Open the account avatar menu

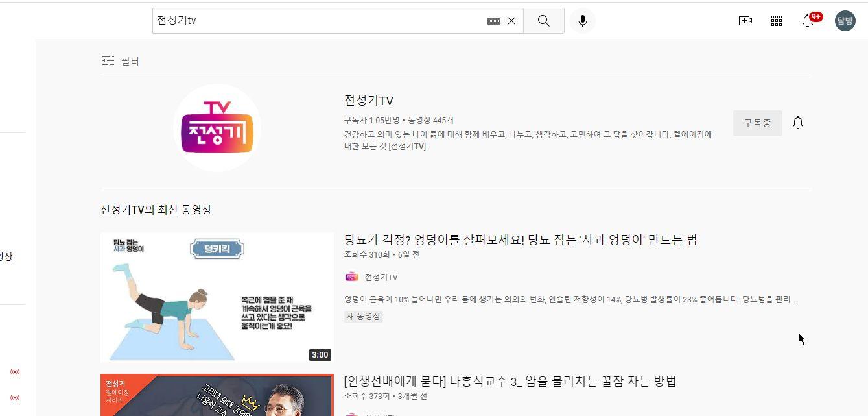click(845, 21)
